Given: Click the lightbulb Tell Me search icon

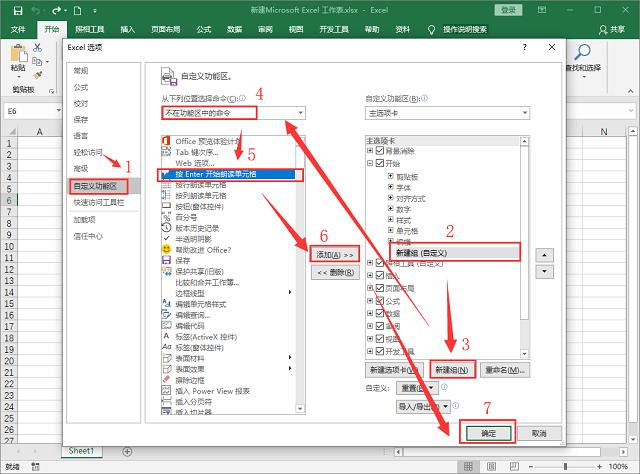Looking at the screenshot, I should (431, 29).
